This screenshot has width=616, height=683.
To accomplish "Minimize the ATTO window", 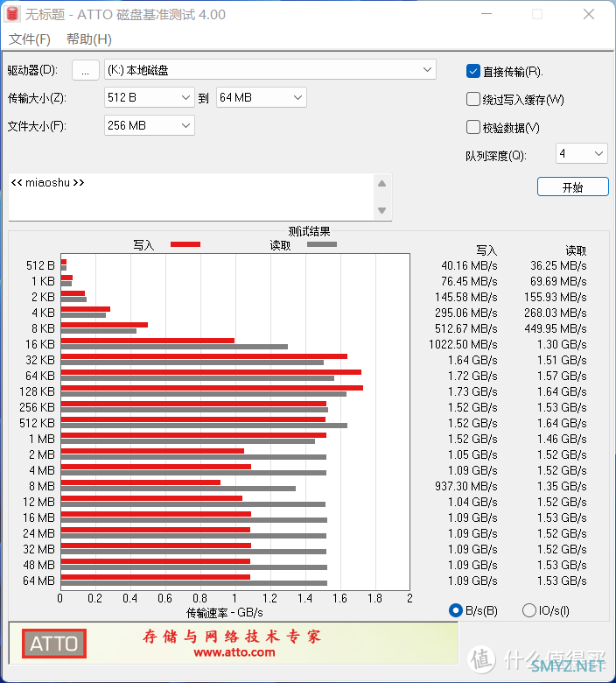I will click(486, 14).
